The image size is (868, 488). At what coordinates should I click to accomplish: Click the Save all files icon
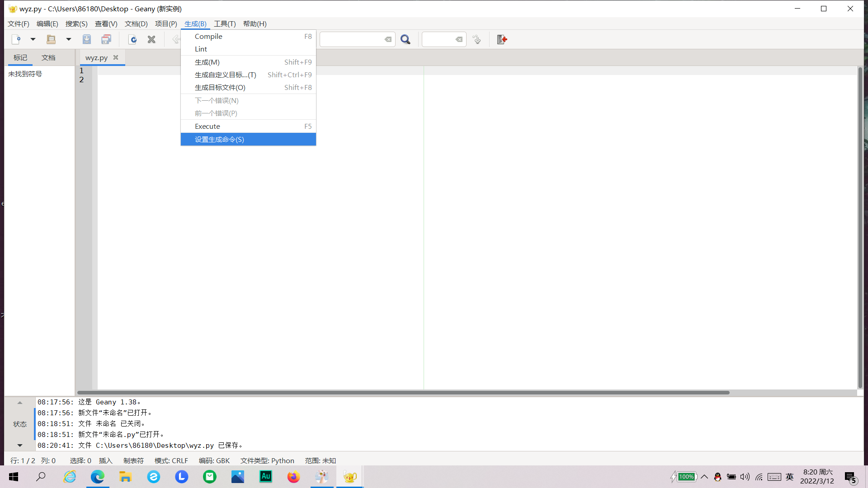(x=106, y=39)
